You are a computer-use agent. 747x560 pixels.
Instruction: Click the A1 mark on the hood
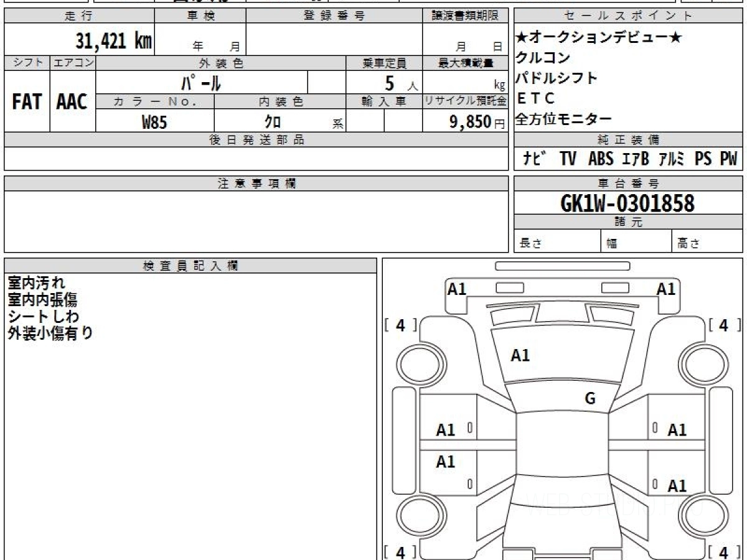[520, 355]
